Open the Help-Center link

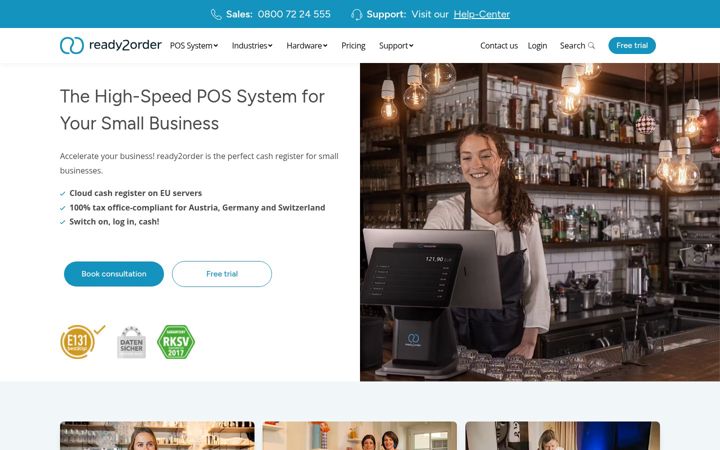point(482,14)
